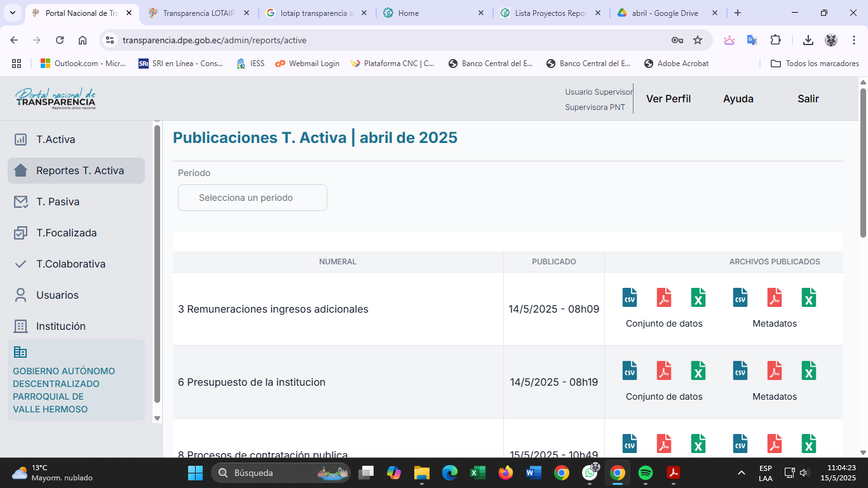Open PDF dataset for Remuneraciones ingresos adicionales
Screen dimensions: 868x488
click(664, 297)
